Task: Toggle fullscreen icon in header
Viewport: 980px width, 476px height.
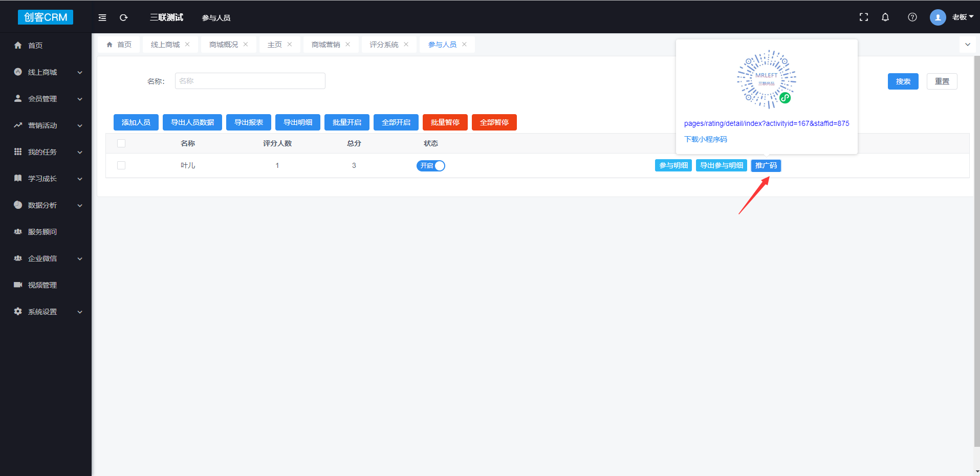Action: (864, 17)
